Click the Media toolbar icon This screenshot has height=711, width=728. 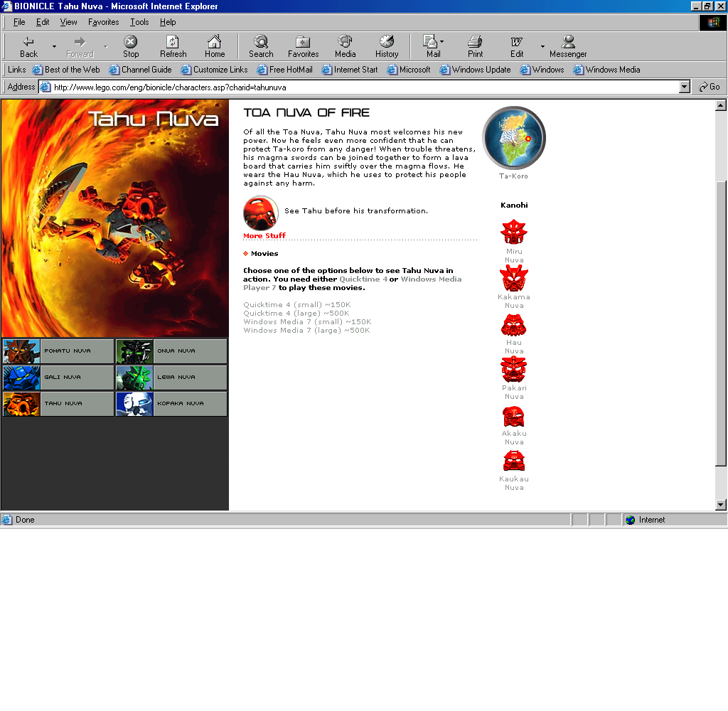pyautogui.click(x=345, y=46)
